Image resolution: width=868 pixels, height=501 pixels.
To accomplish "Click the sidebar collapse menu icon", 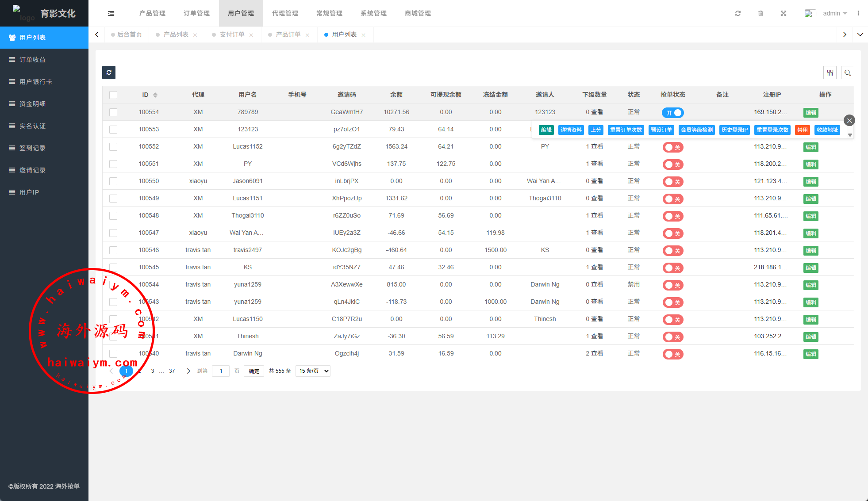I will (111, 13).
